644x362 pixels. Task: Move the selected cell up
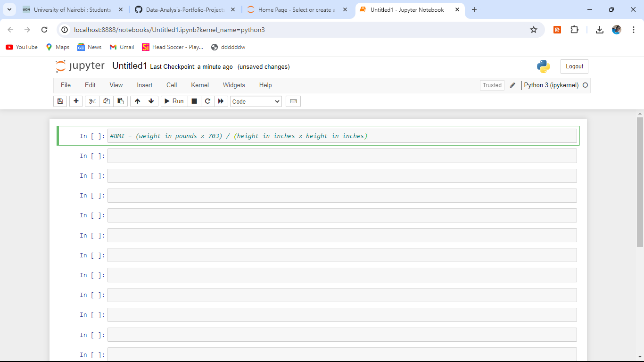pyautogui.click(x=137, y=101)
